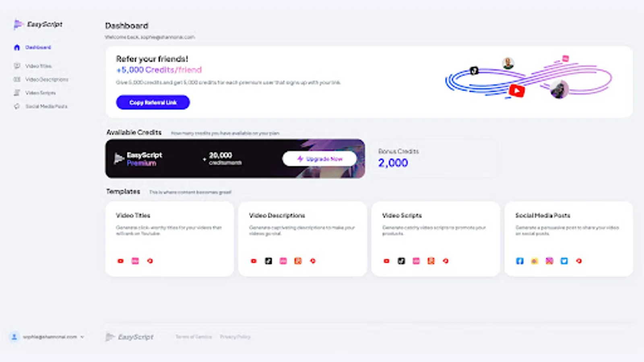Click the Twitter icon in the Social Media Posts card

[564, 261]
